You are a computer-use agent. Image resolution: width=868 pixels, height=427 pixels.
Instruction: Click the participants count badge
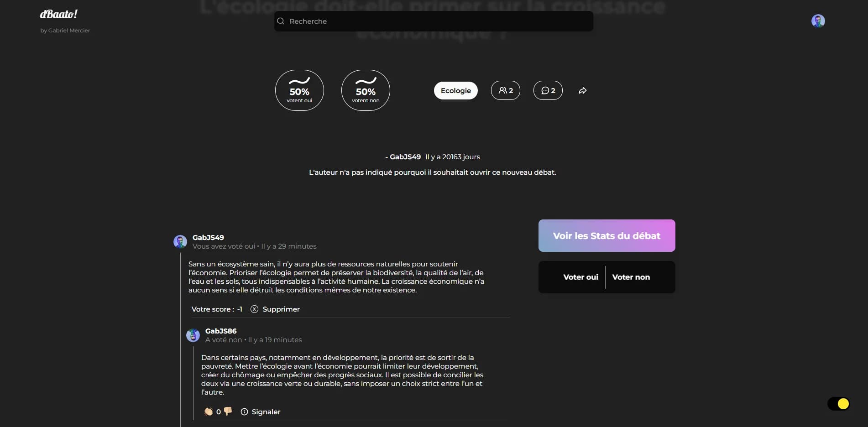[505, 91]
